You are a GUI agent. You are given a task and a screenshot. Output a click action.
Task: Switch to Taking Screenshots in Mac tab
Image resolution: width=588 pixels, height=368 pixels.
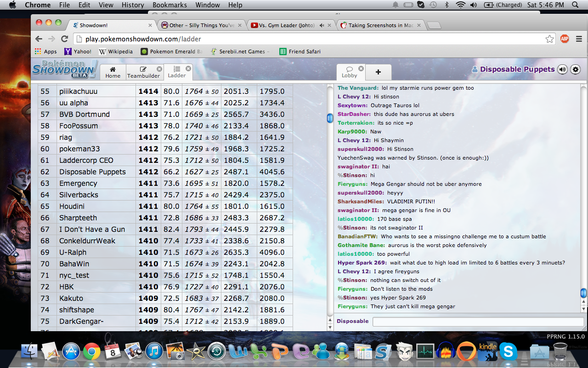point(381,25)
